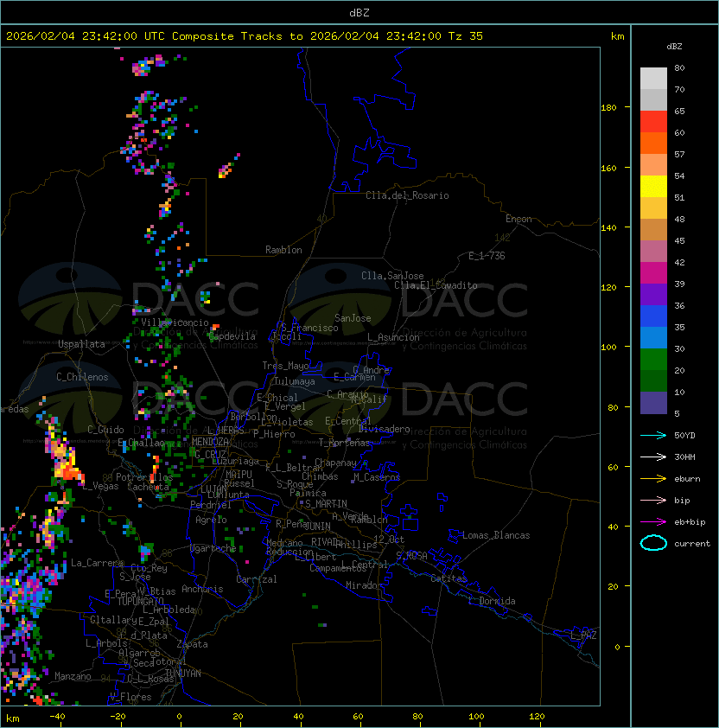Click the 50YD cyan arrow icon
This screenshot has width=719, height=728.
(653, 435)
